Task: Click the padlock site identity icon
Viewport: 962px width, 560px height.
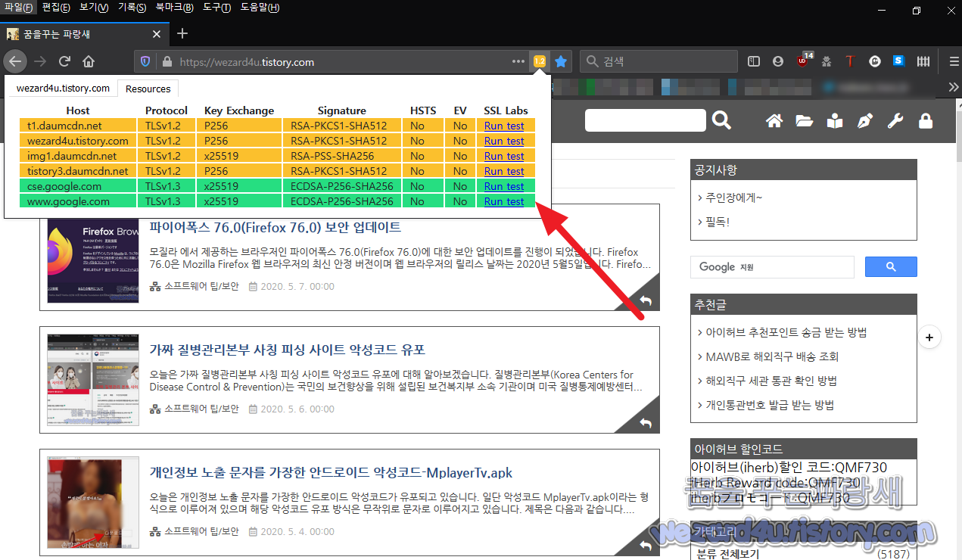Action: click(x=167, y=62)
